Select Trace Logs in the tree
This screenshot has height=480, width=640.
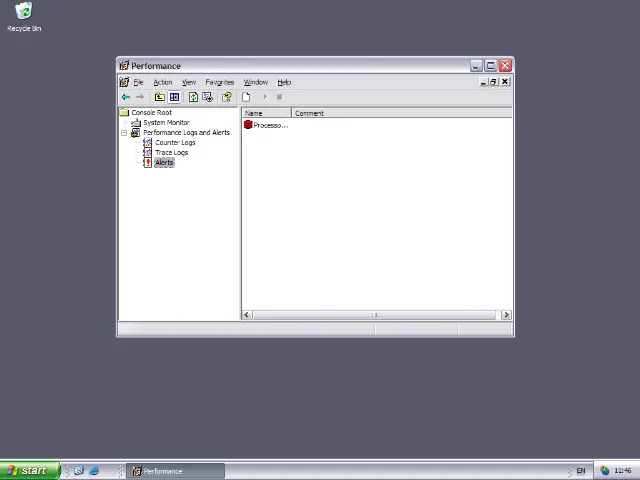click(x=171, y=152)
